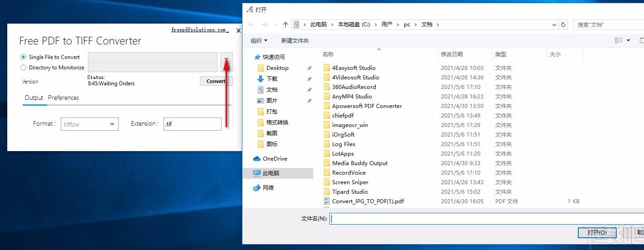Viewport: 644px width, 250px height.
Task: Select the 4Easysoft Studio folder
Action: [353, 68]
